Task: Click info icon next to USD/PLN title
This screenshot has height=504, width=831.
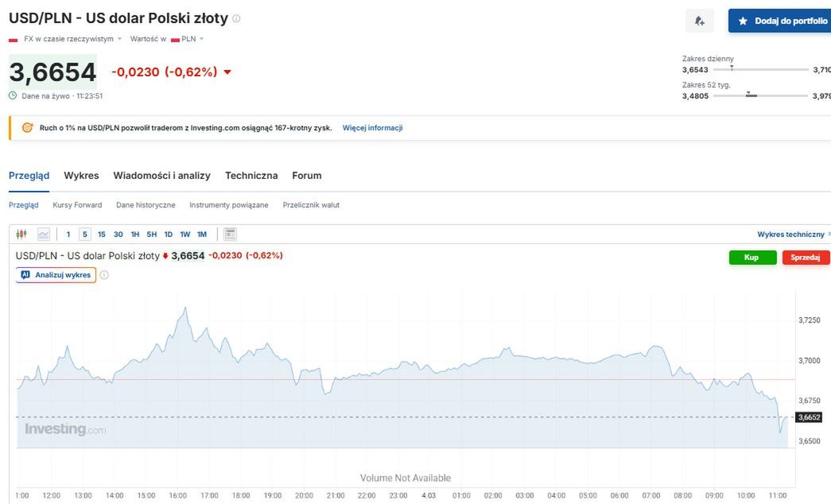Action: 236,18
